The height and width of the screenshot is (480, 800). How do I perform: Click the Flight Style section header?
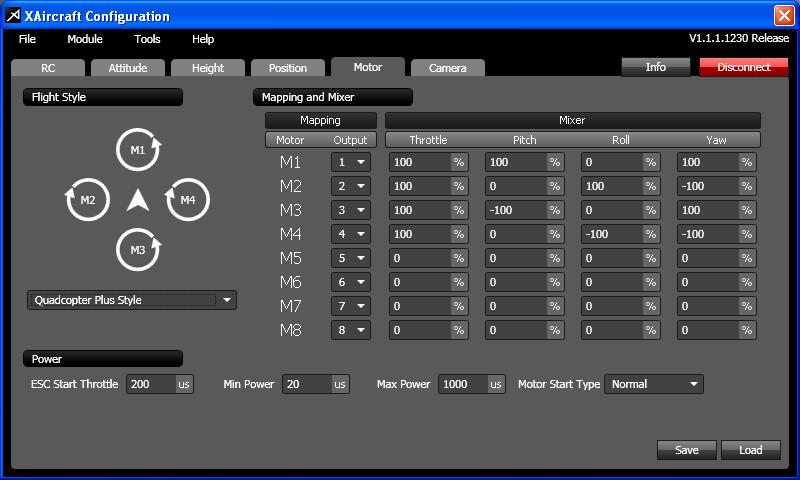103,97
